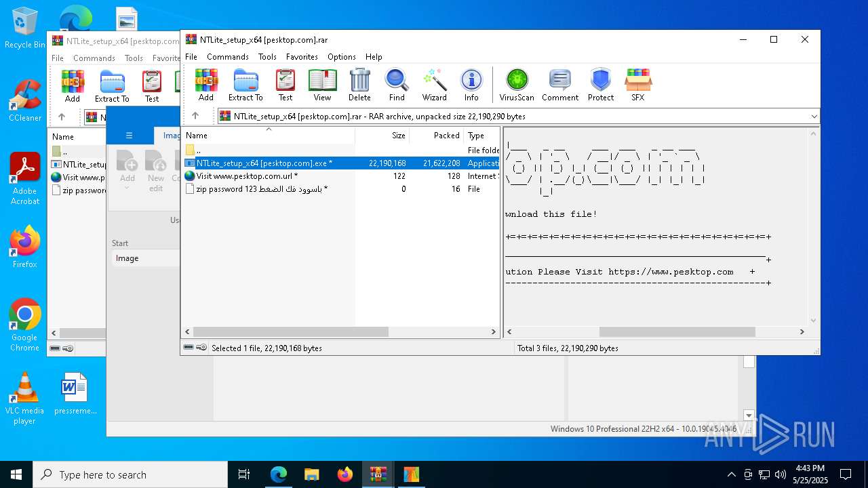The height and width of the screenshot is (488, 868).
Task: Go up one level in front window
Action: 195,116
